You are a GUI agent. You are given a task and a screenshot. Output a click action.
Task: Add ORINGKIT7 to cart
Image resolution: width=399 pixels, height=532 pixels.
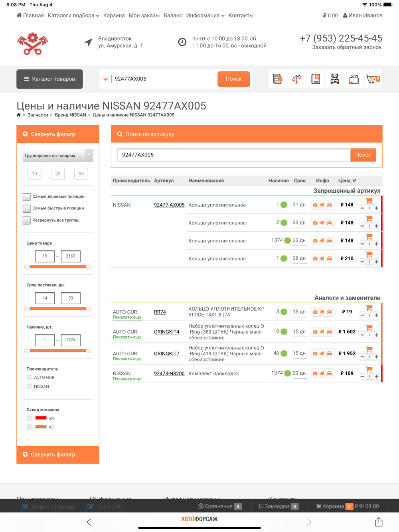(369, 350)
